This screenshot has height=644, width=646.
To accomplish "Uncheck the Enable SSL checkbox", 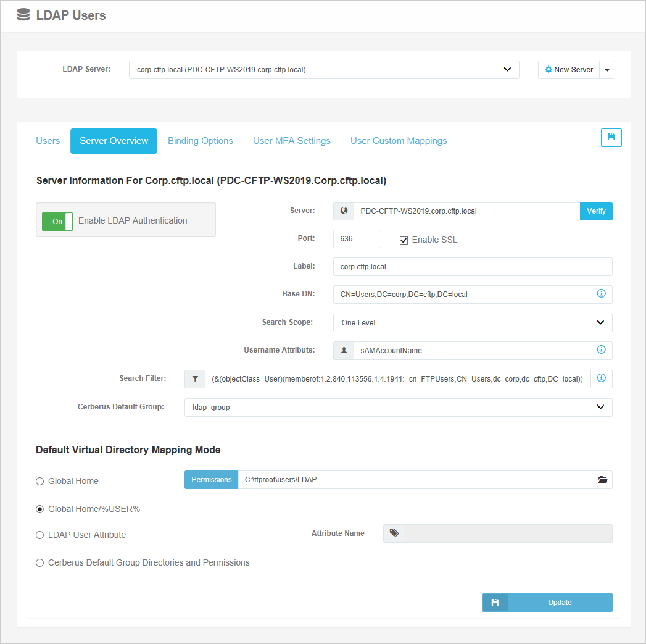I will point(404,240).
